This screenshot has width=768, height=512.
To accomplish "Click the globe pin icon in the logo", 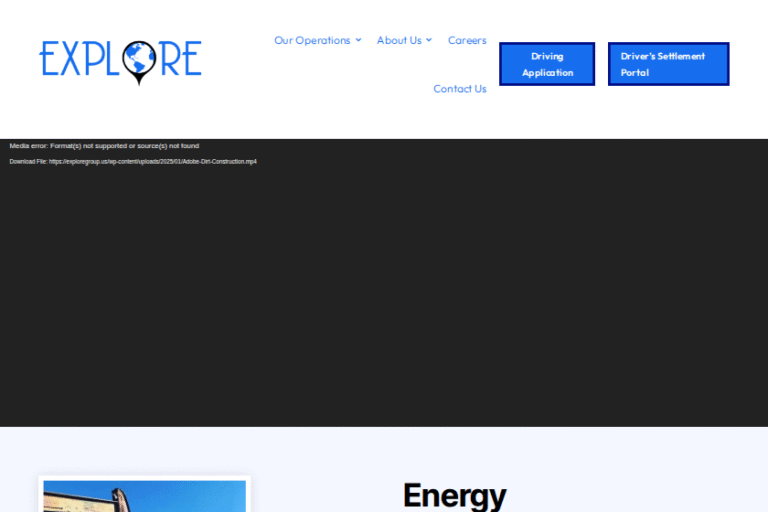I will [x=140, y=60].
